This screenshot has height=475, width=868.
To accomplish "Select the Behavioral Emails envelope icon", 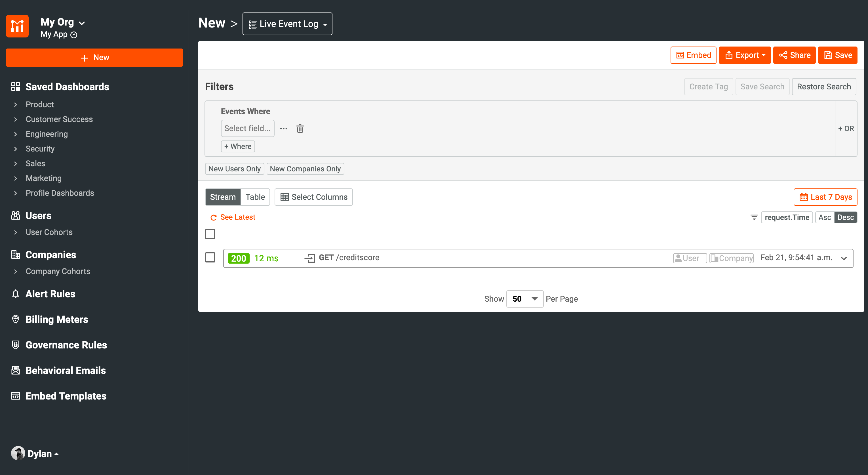I will click(16, 370).
